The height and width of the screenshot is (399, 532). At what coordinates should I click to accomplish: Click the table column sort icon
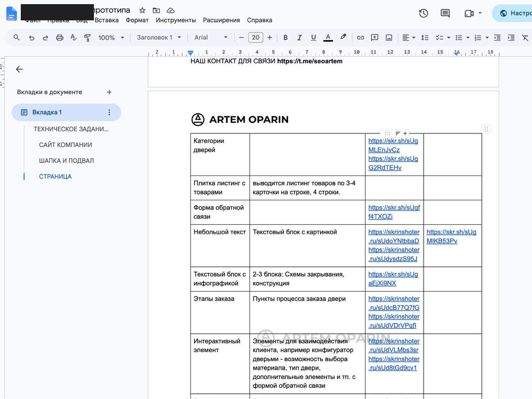[398, 133]
